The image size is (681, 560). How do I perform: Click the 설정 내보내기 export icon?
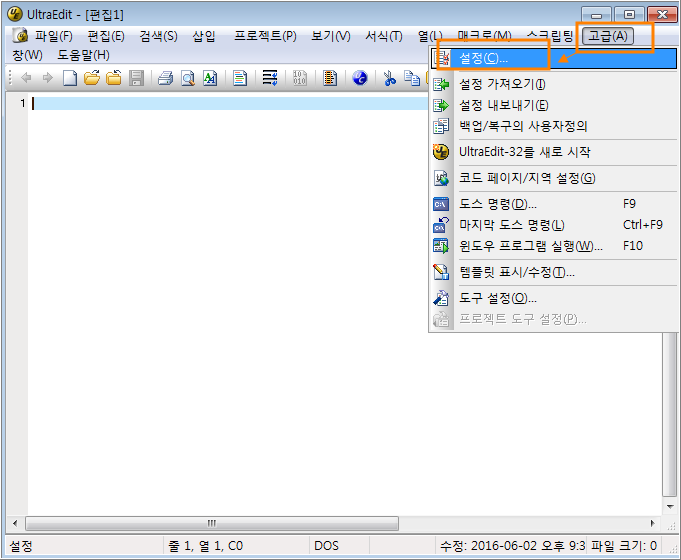click(441, 105)
